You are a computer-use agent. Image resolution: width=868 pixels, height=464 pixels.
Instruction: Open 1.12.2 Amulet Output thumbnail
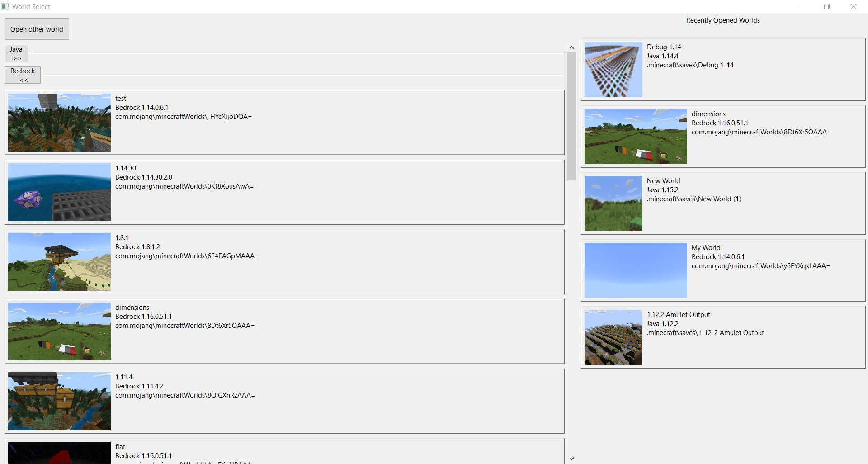click(613, 337)
